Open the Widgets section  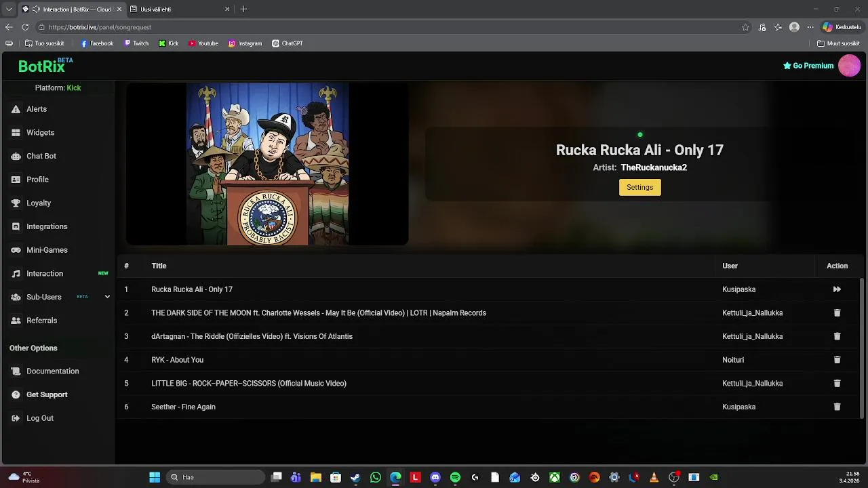tap(58, 133)
